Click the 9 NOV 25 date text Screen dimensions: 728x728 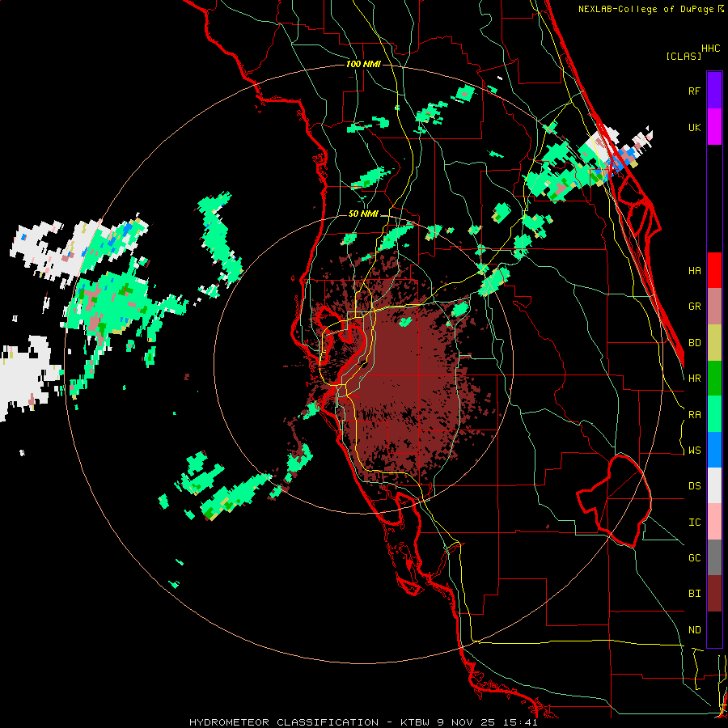click(467, 722)
